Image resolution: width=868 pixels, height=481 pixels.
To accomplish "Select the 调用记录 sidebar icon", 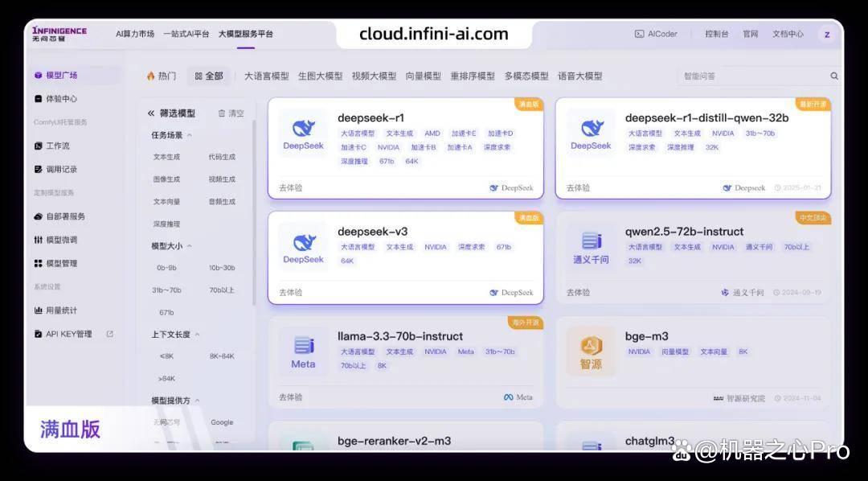I will coord(39,169).
